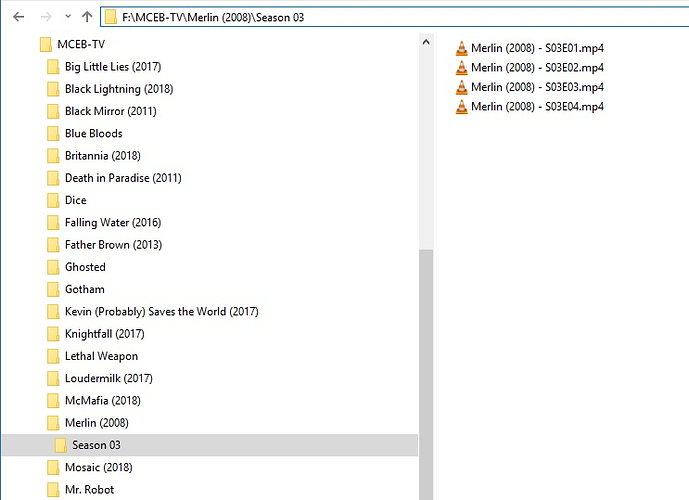
Task: Select Kevin (Probably) Saves the World (2017)
Action: coord(162,312)
